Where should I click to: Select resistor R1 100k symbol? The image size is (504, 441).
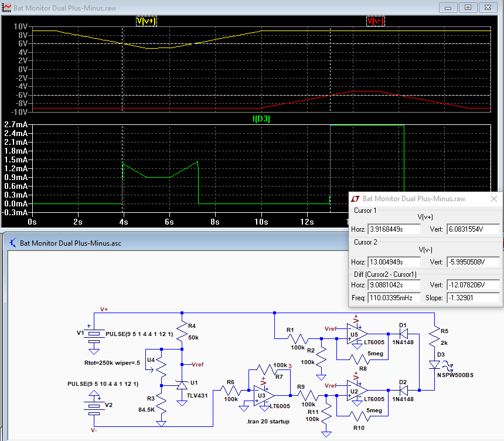pyautogui.click(x=298, y=339)
